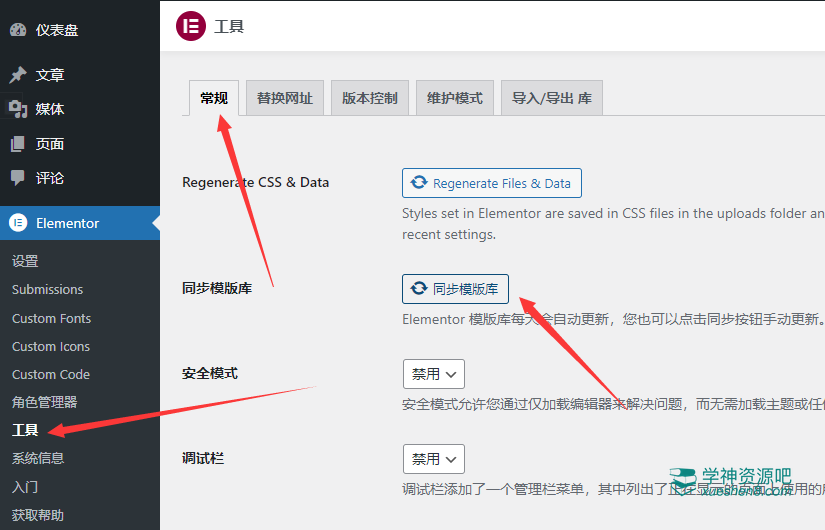Switch to the 替换网址 tab
This screenshot has height=530, width=825.
[x=285, y=98]
